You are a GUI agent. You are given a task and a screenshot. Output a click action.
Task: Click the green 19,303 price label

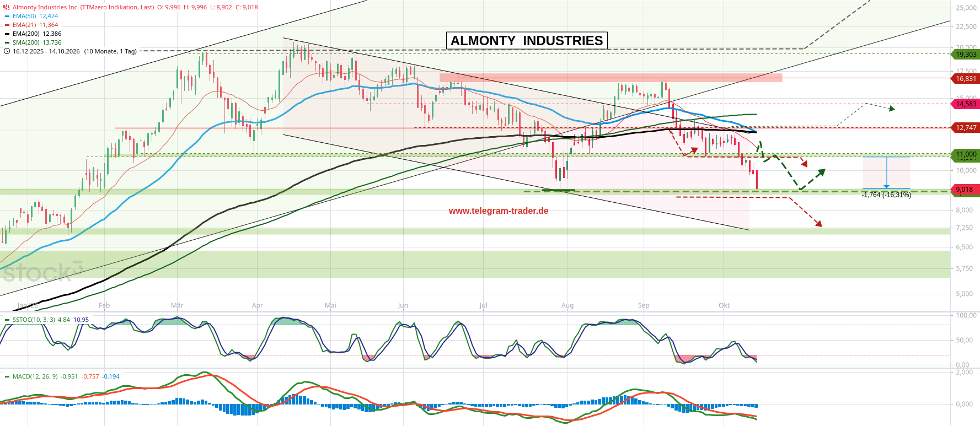pos(966,54)
